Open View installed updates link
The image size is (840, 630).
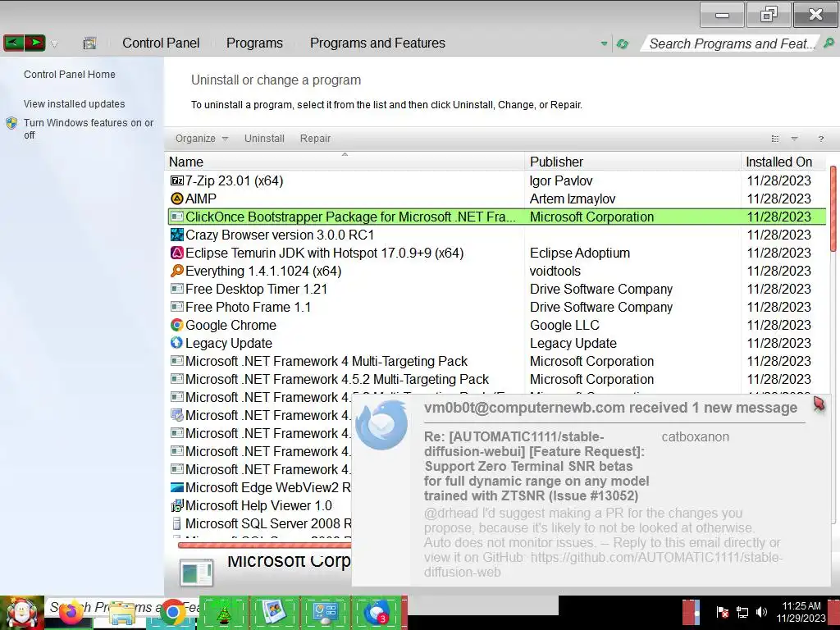[74, 104]
